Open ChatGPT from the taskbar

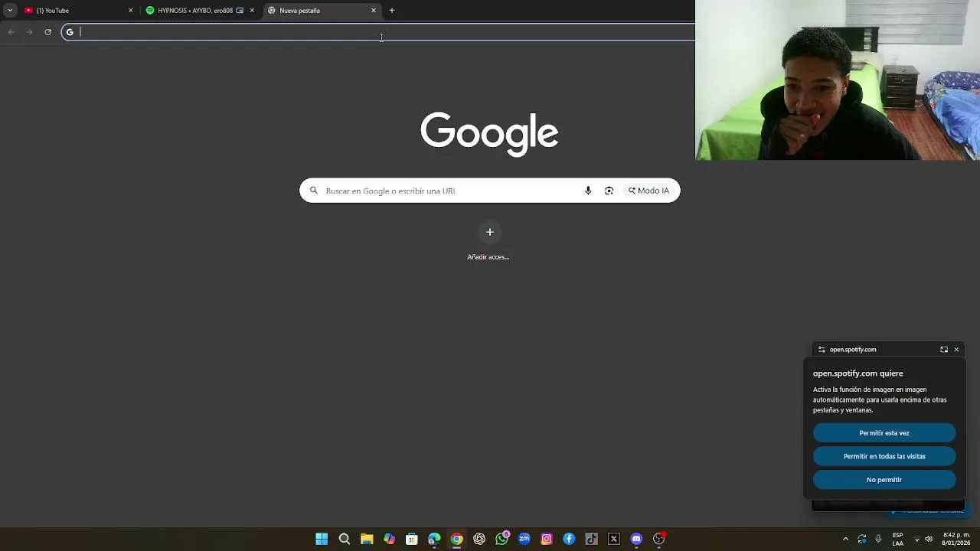[x=479, y=539]
